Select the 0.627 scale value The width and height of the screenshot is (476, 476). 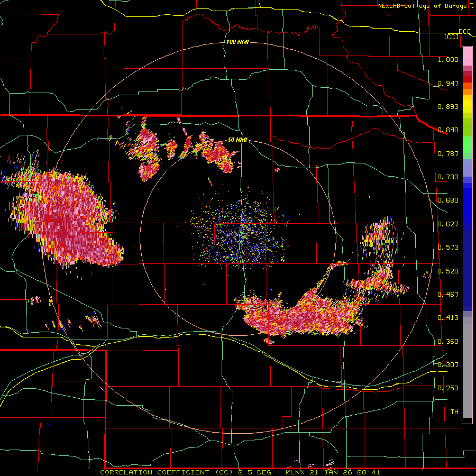click(x=448, y=224)
